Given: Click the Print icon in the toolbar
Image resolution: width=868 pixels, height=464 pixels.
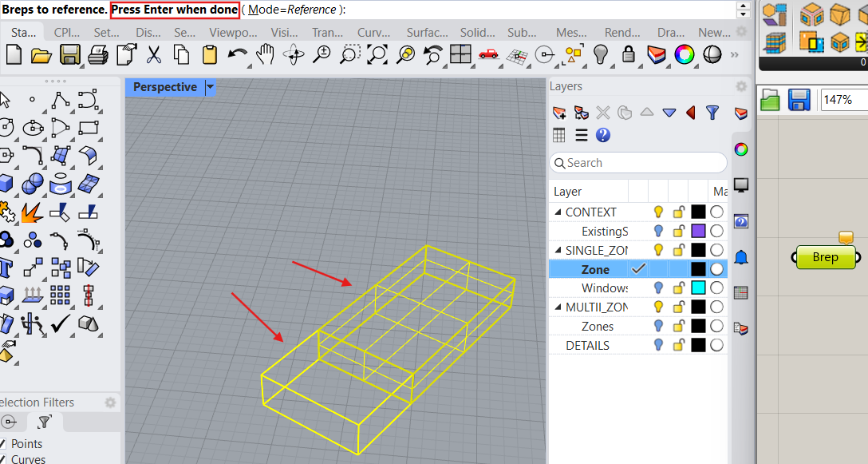Looking at the screenshot, I should 99,55.
